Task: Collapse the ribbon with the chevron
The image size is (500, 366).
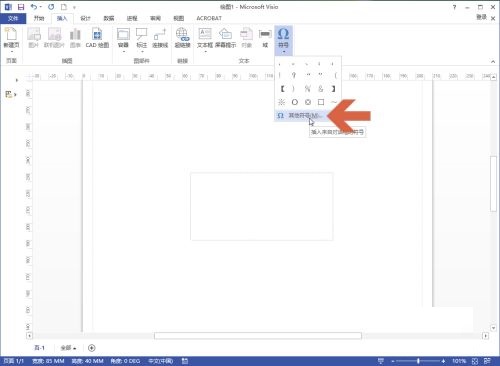Action: click(493, 61)
